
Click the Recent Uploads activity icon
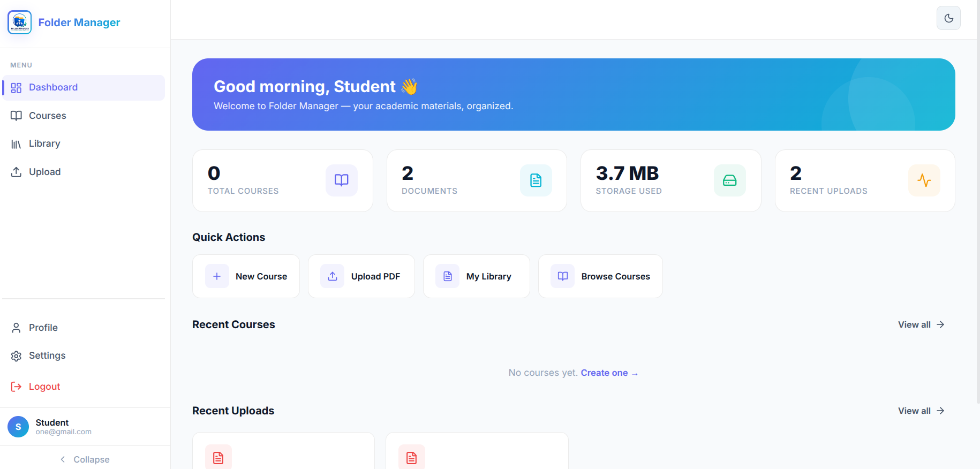[x=924, y=180]
